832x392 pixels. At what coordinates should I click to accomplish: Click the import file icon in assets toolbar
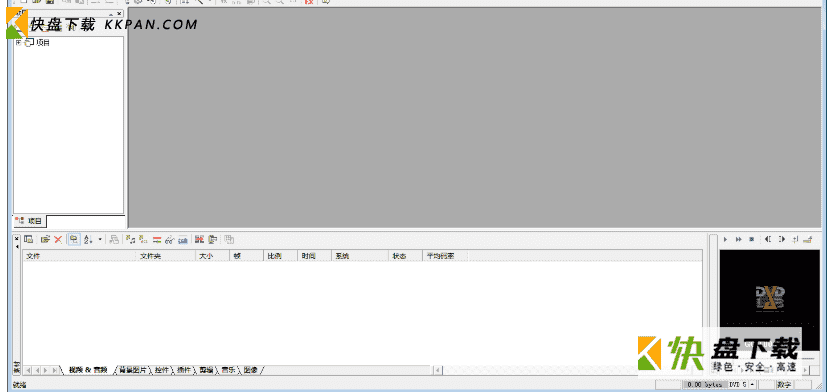coord(46,240)
